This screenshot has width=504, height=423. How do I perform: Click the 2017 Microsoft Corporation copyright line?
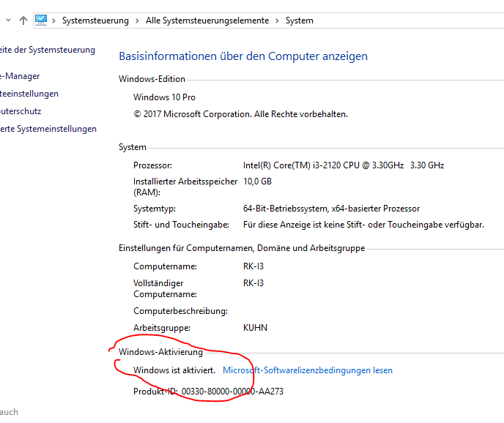point(241,114)
